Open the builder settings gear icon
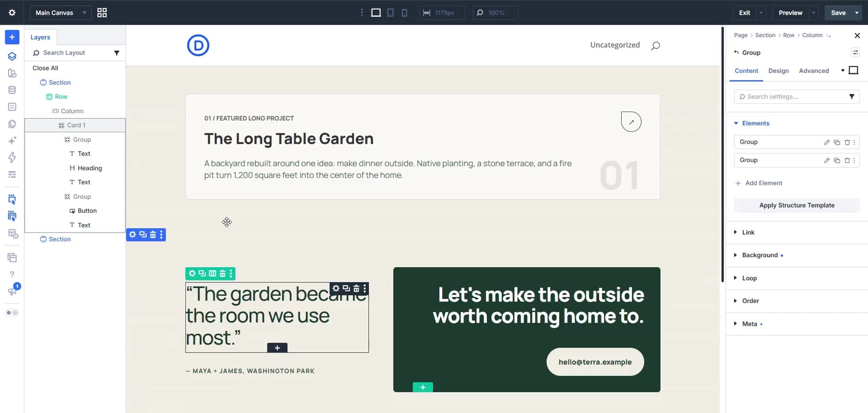The width and height of the screenshot is (868, 413). click(x=12, y=13)
